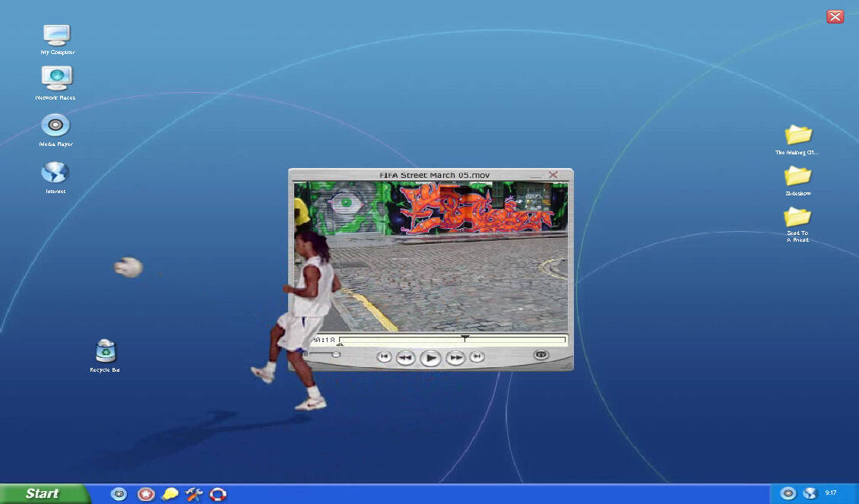Click the tools icon in the taskbar

[x=194, y=494]
